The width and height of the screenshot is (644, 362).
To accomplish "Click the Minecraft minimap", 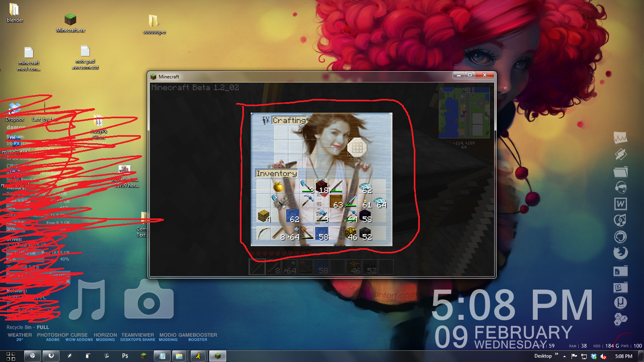I will point(464,113).
